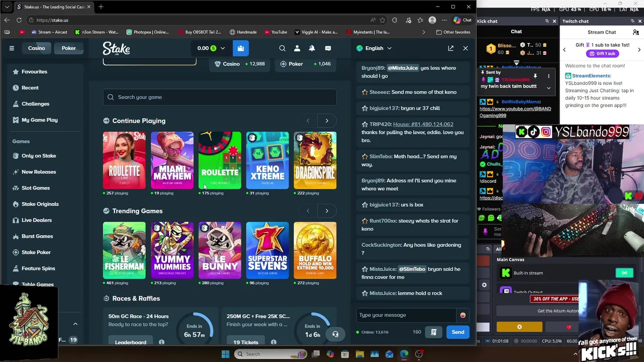Open a new browser tab
Screen dimensions: 644x362
point(101,7)
